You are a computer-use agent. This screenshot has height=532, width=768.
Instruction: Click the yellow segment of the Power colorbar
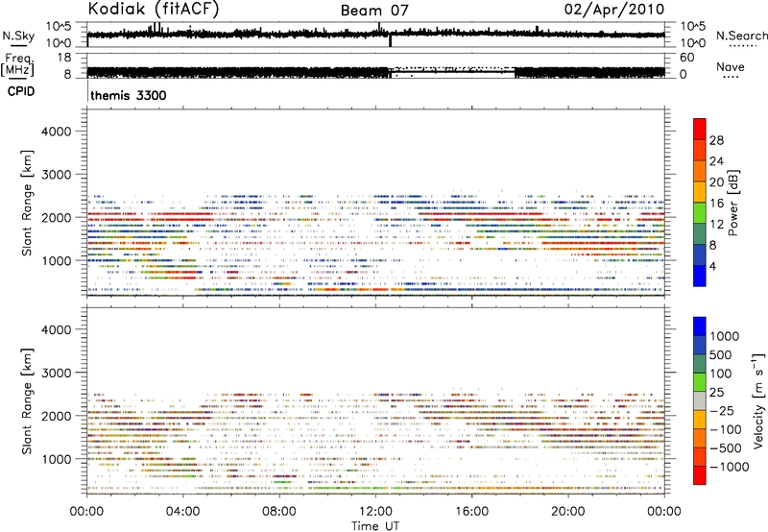(700, 192)
